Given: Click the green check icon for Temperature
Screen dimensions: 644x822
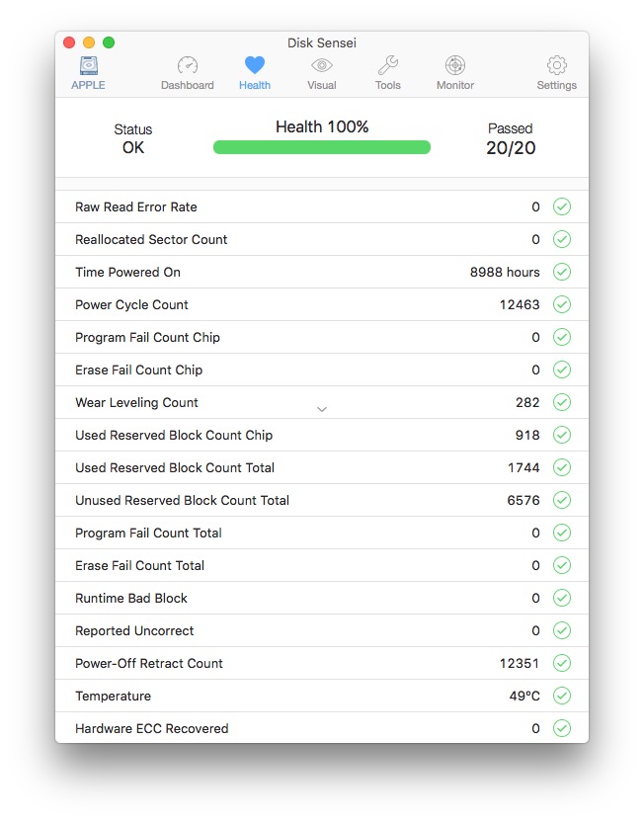Looking at the screenshot, I should click(x=562, y=696).
